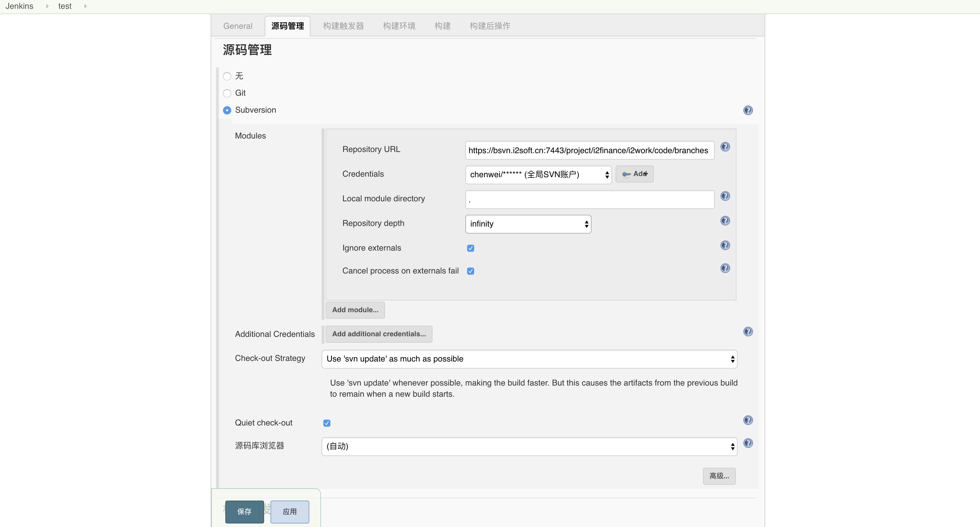Screen dimensions: 980x527
Task: Open the Check-out Strategy dropdown
Action: [x=529, y=359]
